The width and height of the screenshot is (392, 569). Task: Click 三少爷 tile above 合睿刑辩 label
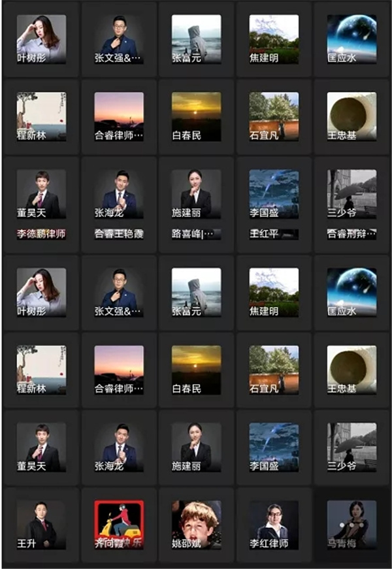pos(351,194)
